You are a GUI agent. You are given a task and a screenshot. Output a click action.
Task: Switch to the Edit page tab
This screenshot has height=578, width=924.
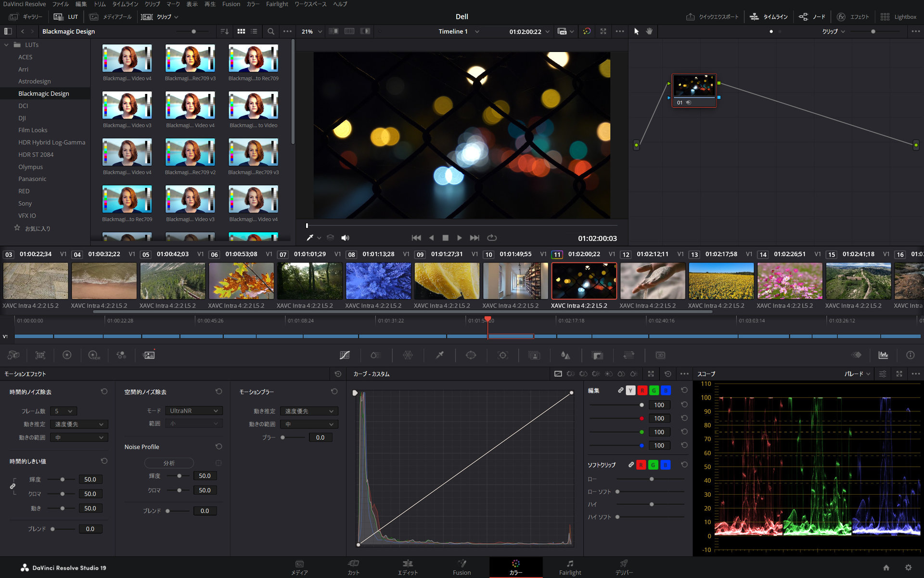coord(408,567)
